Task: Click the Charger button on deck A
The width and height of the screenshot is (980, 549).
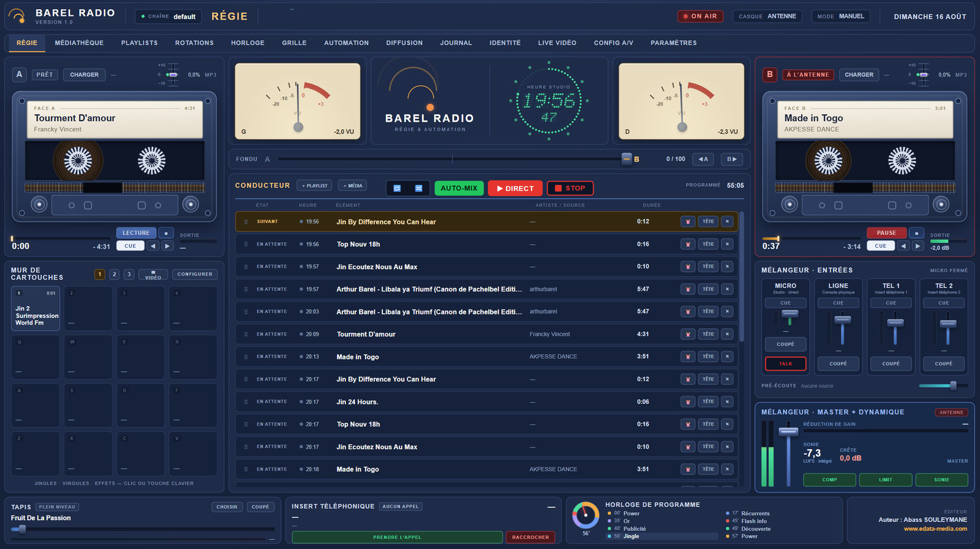Action: pyautogui.click(x=84, y=75)
